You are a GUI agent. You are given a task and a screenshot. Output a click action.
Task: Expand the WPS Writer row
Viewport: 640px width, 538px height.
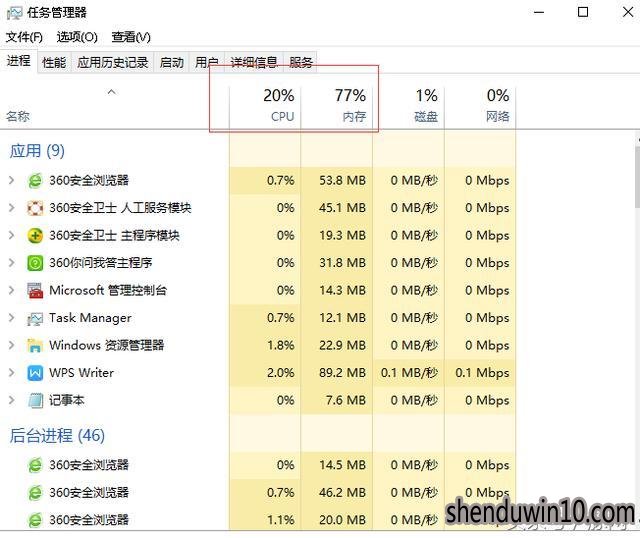[x=12, y=373]
